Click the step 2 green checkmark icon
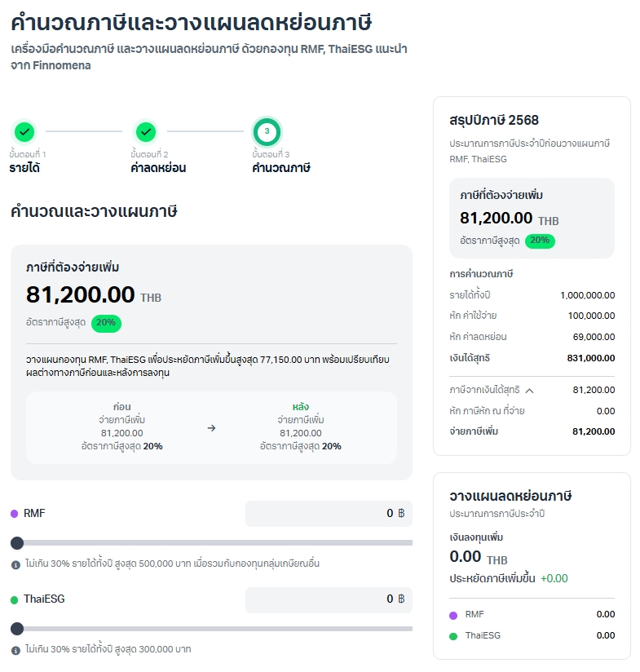 [x=146, y=131]
